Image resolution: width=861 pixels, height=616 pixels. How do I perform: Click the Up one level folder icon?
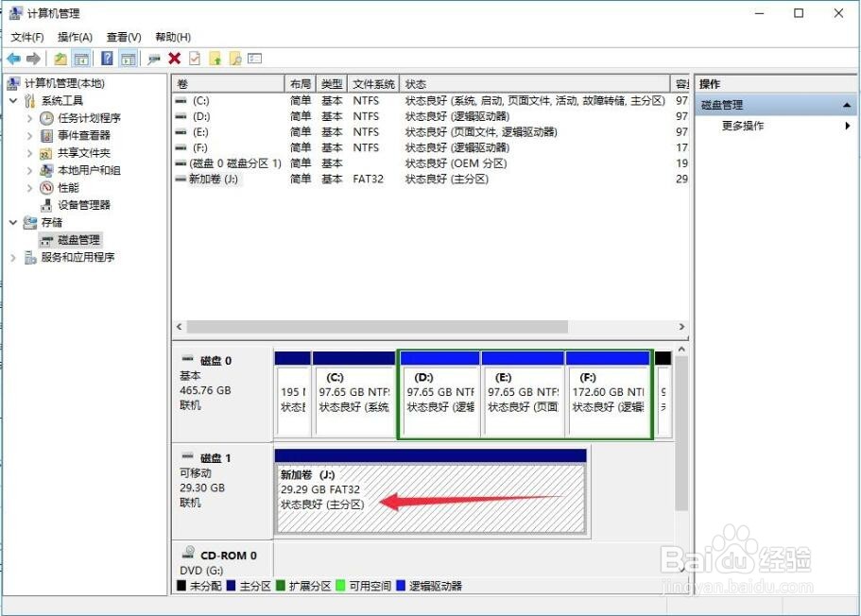[60, 59]
